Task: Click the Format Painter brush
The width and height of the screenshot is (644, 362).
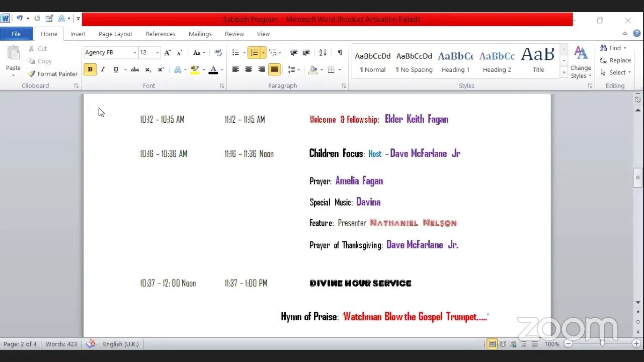Action: (53, 74)
